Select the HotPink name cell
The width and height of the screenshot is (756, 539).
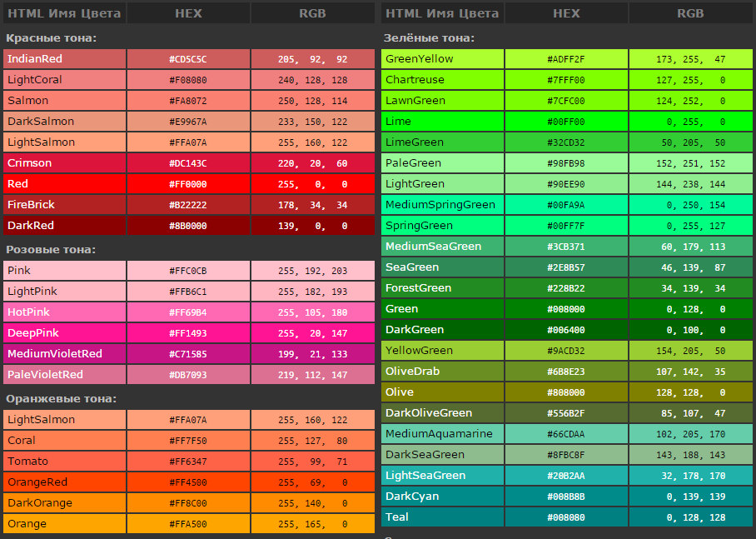click(x=65, y=312)
